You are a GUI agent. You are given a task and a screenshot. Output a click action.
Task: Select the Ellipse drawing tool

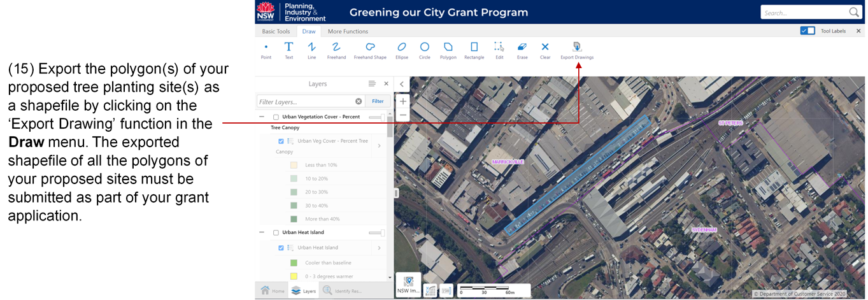(x=402, y=50)
